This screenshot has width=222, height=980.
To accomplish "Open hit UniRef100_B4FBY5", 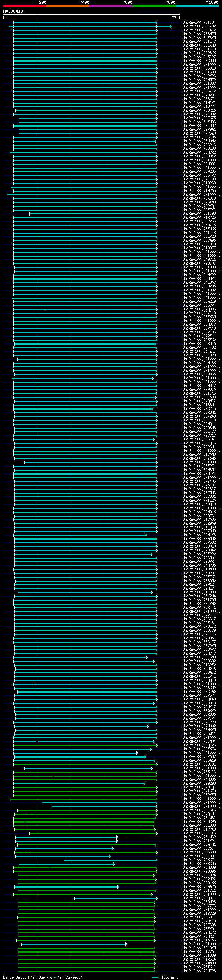I will point(199,38).
